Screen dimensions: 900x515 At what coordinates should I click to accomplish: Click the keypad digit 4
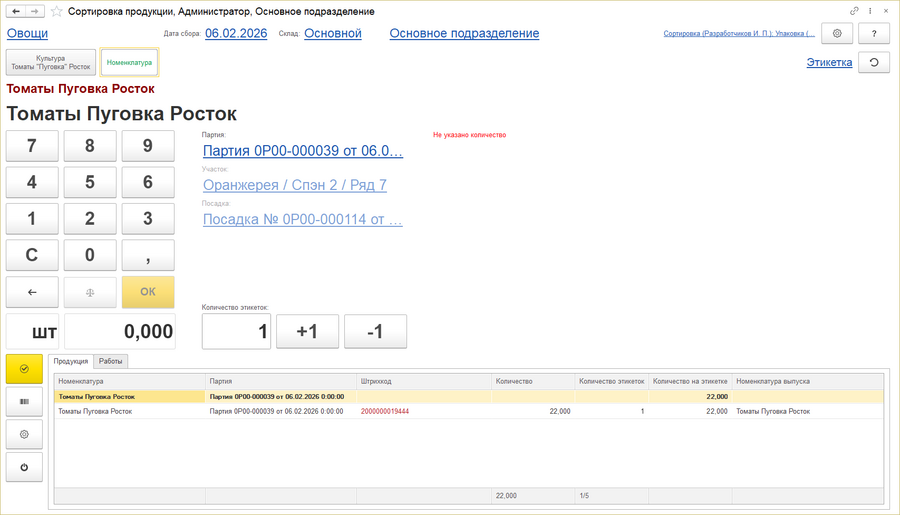click(x=32, y=182)
